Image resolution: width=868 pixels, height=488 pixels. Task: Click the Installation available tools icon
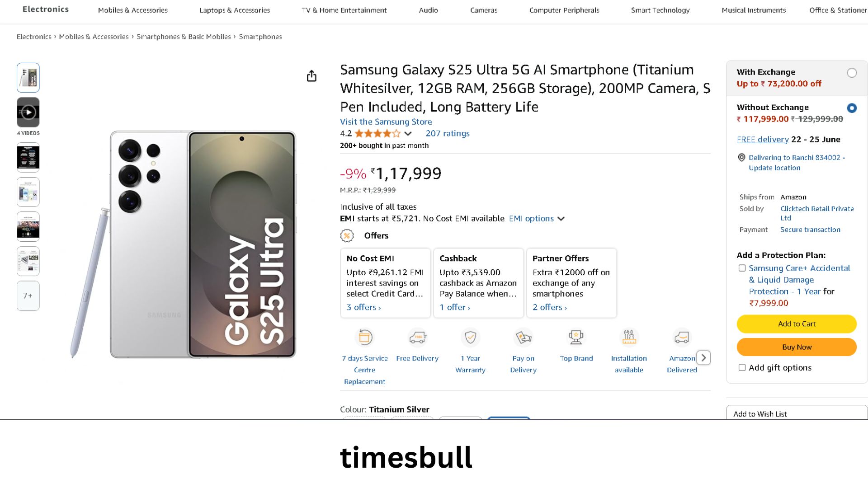(629, 338)
